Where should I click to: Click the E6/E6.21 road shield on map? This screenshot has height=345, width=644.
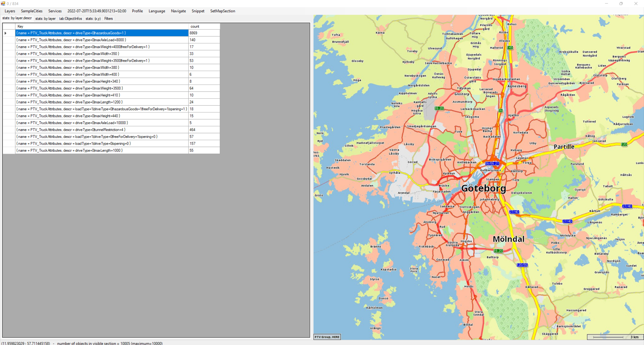[x=492, y=163]
